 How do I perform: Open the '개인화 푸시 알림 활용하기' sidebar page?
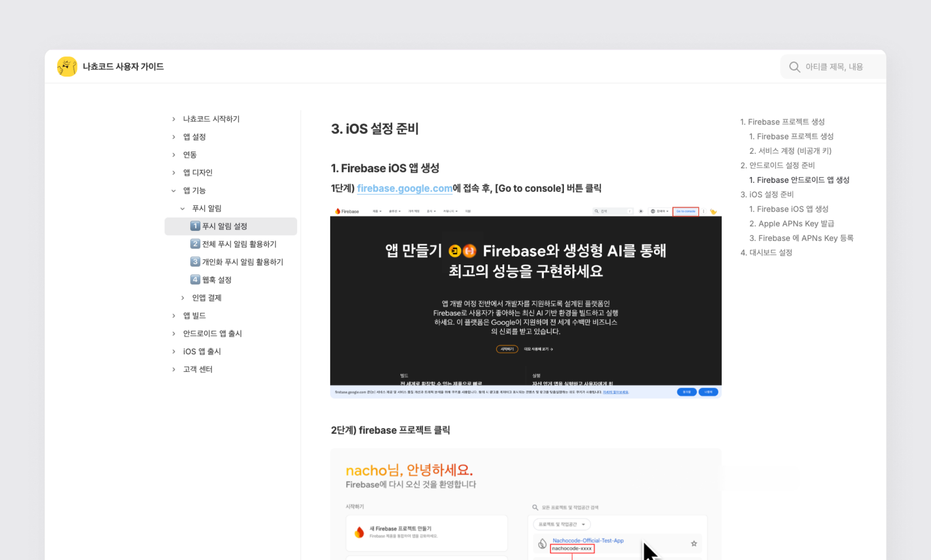[x=242, y=262]
